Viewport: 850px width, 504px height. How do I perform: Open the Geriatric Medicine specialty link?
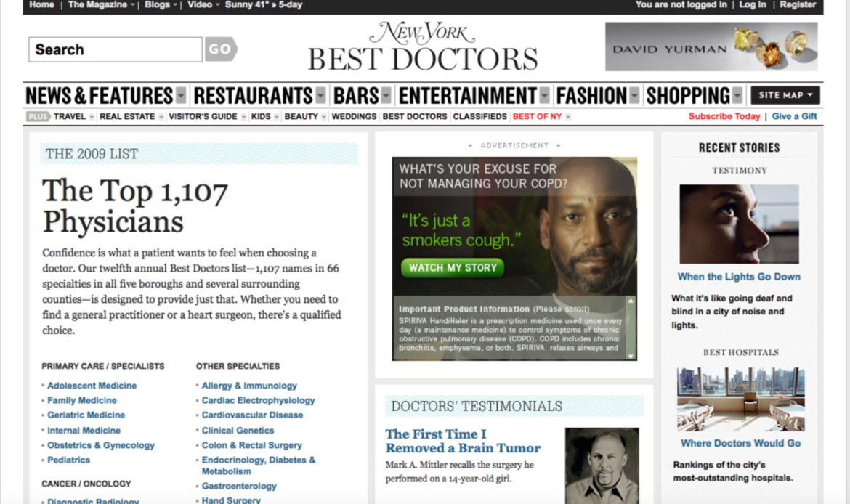(86, 415)
